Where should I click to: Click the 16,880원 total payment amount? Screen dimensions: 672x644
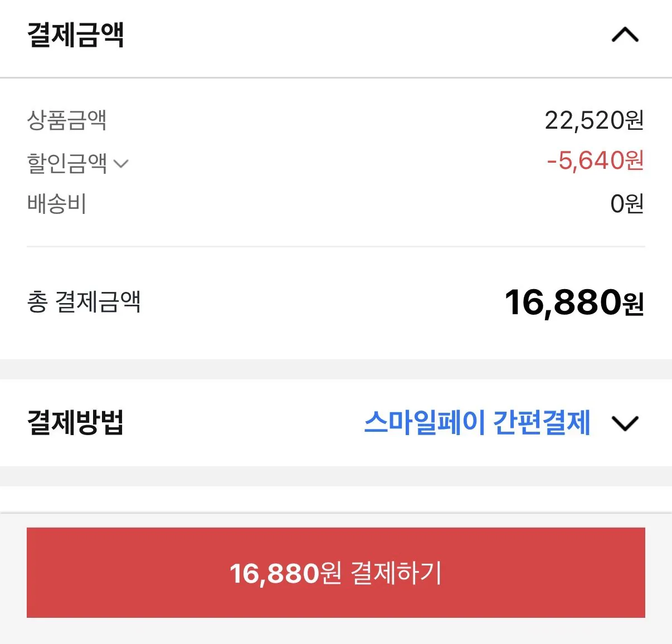pyautogui.click(x=574, y=301)
